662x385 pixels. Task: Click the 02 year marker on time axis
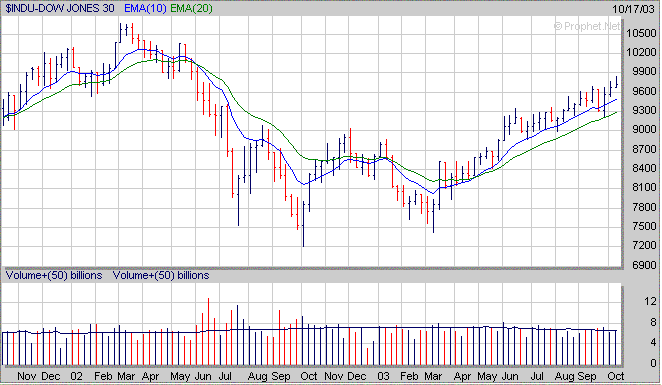(76, 376)
